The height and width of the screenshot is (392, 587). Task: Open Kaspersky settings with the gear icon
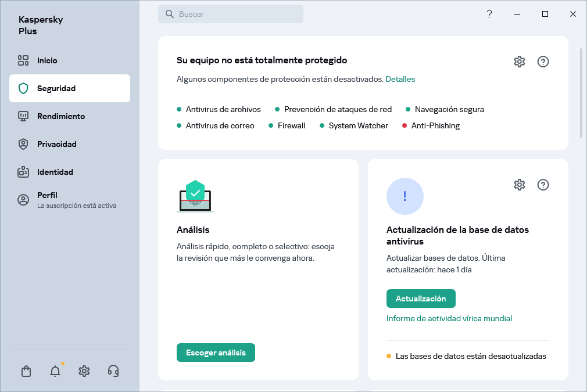pyautogui.click(x=84, y=371)
